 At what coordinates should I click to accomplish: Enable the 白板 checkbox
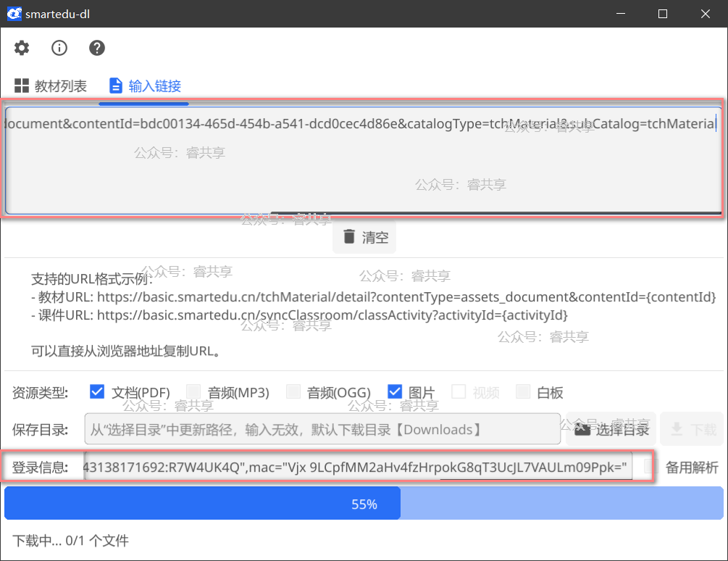[523, 391]
